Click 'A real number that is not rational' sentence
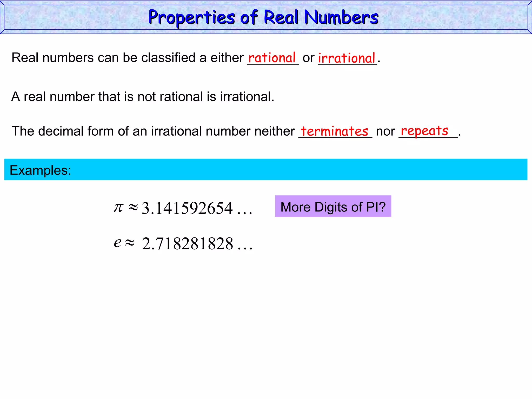 click(x=143, y=97)
